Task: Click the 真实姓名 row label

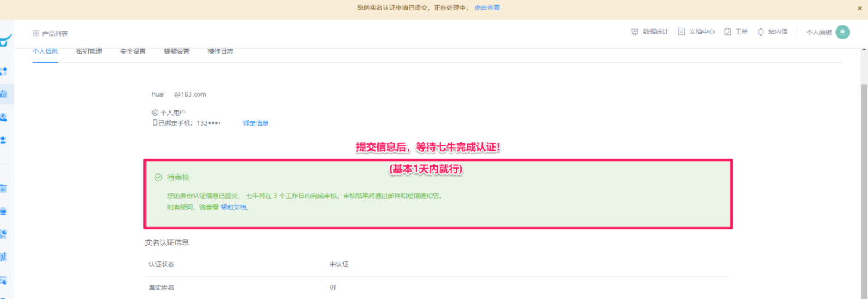Action: click(161, 287)
